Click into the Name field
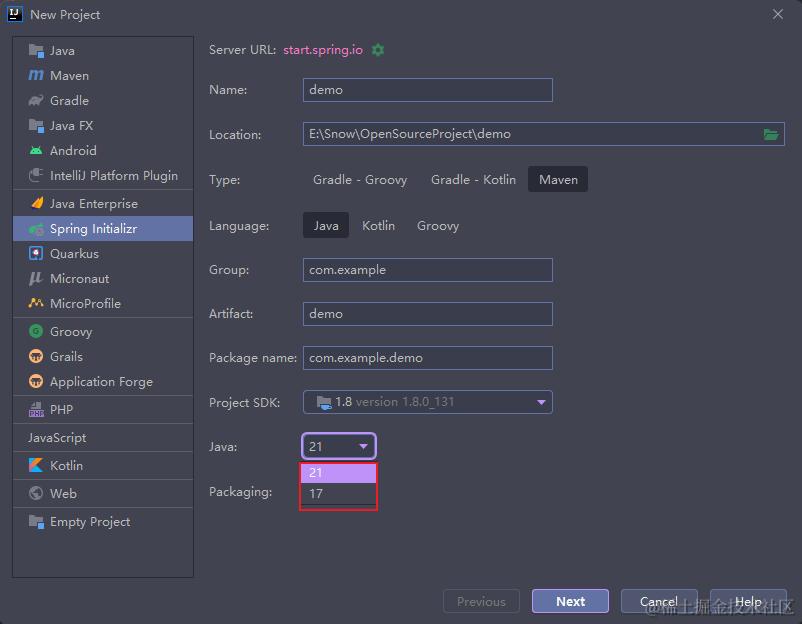The width and height of the screenshot is (802, 624). [x=428, y=90]
